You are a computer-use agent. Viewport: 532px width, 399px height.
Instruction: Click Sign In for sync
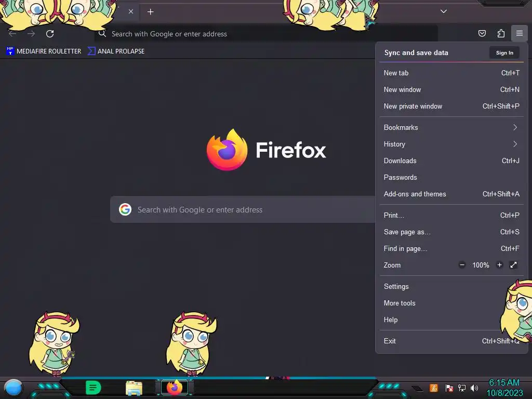point(504,52)
